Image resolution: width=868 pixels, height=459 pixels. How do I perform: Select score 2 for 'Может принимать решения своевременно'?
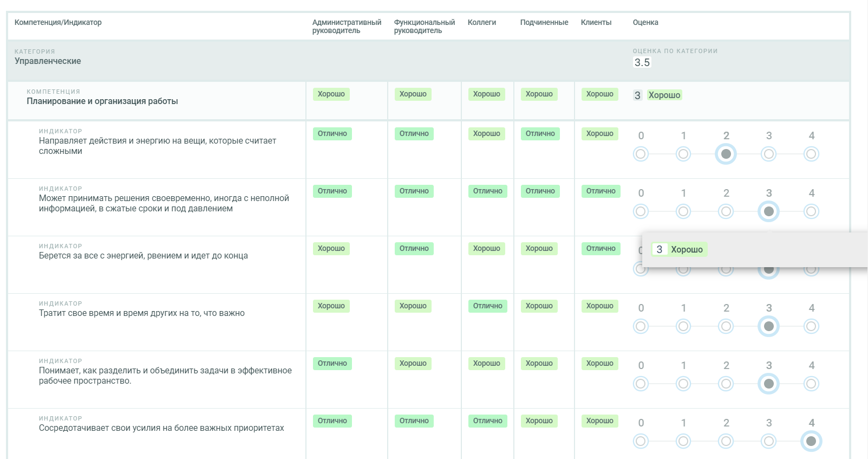coord(726,211)
